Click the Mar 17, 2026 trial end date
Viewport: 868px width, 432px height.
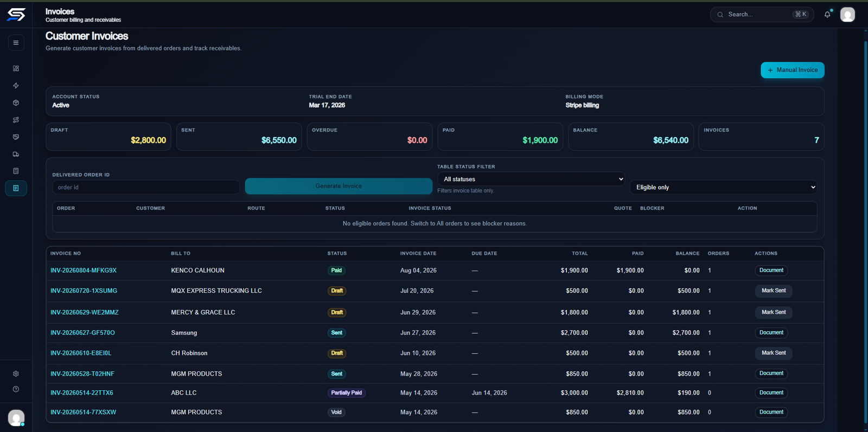[327, 105]
